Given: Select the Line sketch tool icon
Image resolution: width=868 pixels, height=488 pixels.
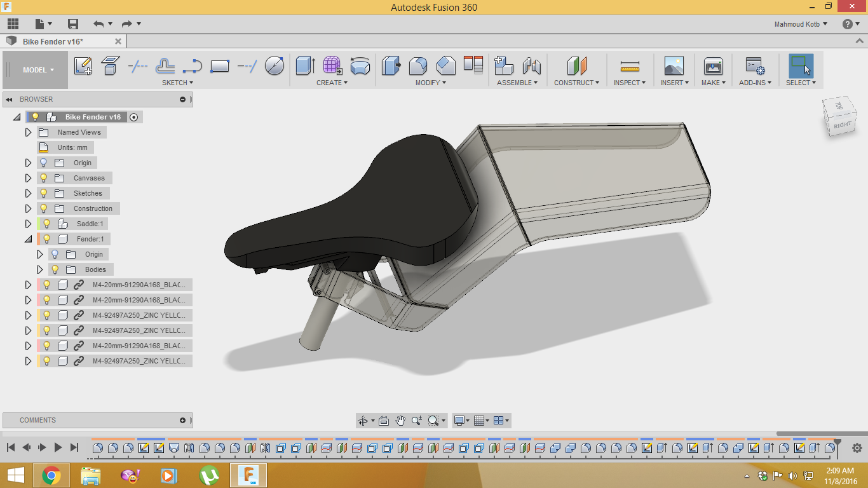Looking at the screenshot, I should [138, 65].
